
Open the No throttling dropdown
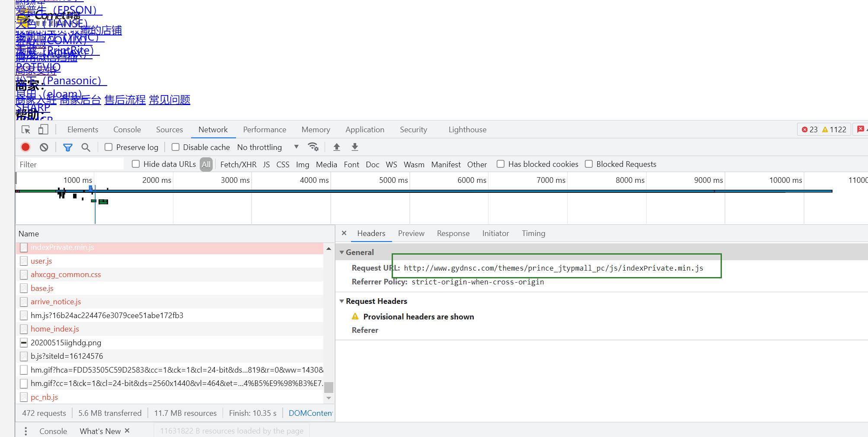tap(268, 147)
